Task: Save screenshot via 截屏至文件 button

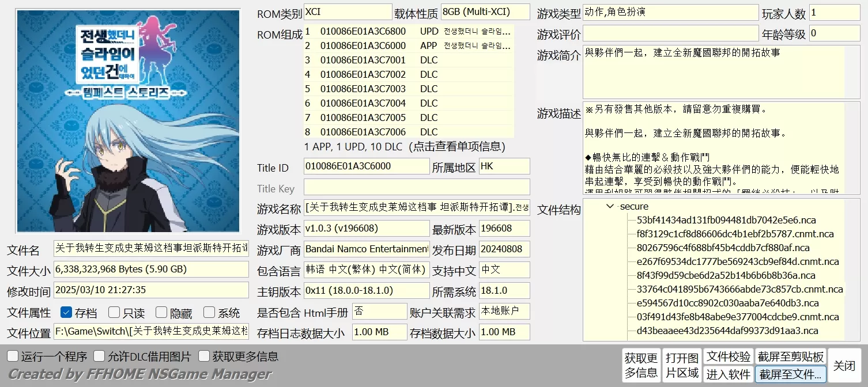Action: 791,374
